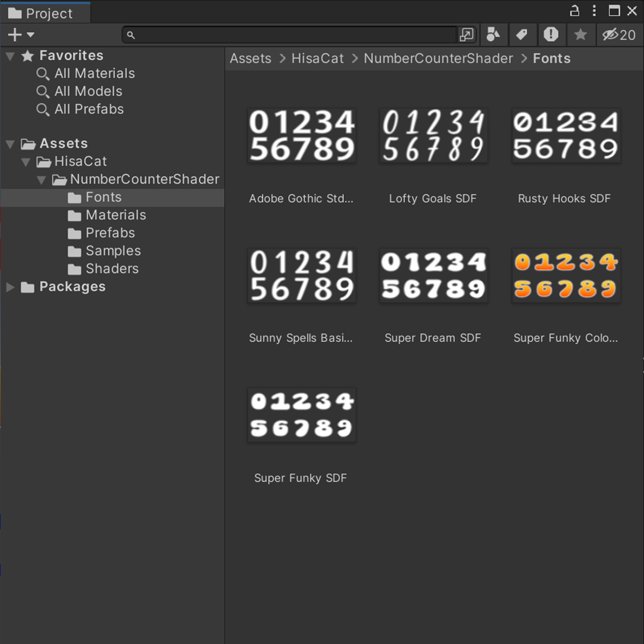
Task: Collapse the NumberCounterShader folder
Action: 42,180
